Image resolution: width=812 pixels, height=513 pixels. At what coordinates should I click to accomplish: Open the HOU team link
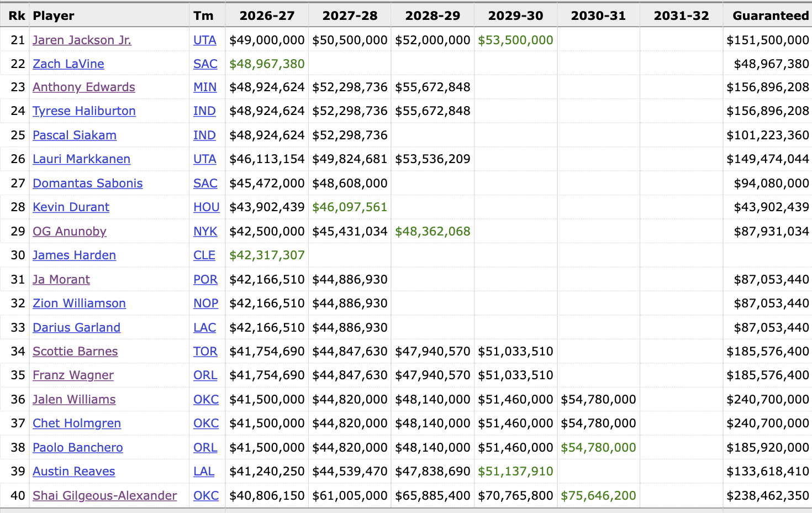click(207, 207)
